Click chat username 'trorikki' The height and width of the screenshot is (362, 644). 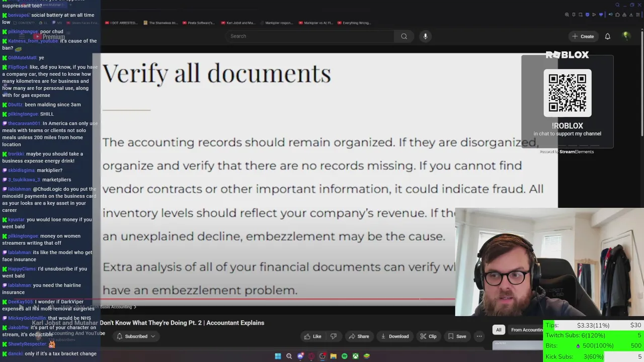coord(16,154)
